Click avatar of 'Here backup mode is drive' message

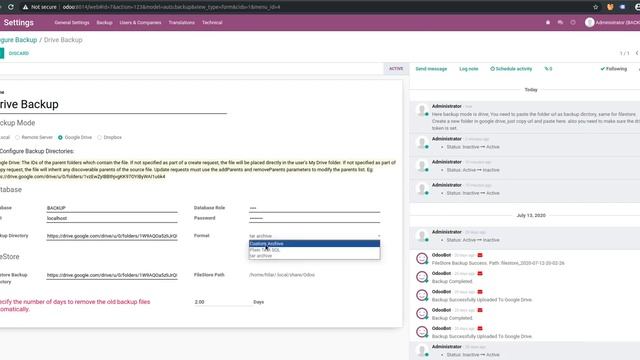(x=422, y=110)
